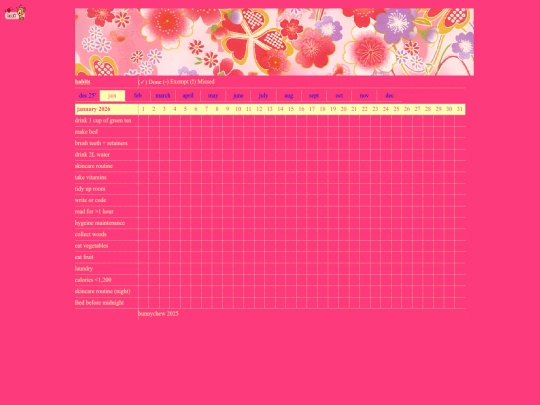540x405 pixels.
Task: Open the habits link
Action: click(82, 82)
